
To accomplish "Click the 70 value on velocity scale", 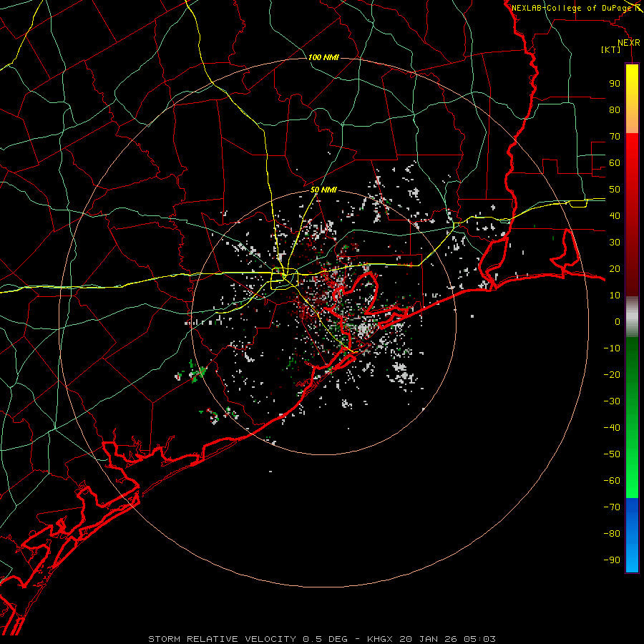I will pos(615,137).
